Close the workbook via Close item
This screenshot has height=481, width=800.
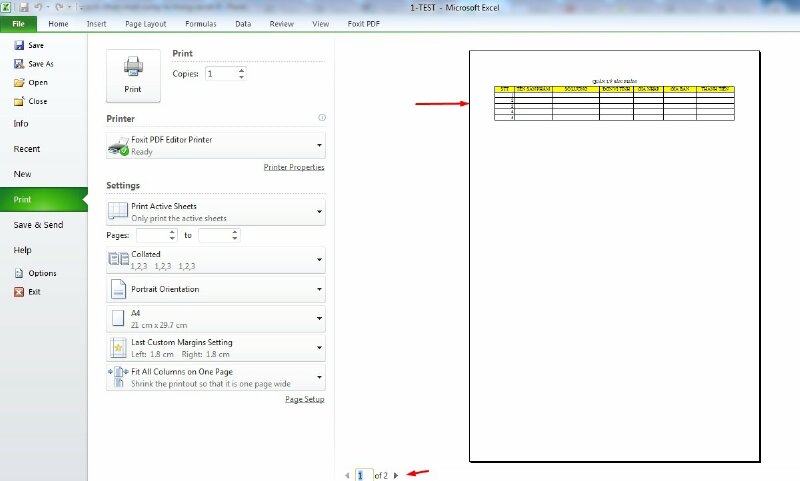38,102
